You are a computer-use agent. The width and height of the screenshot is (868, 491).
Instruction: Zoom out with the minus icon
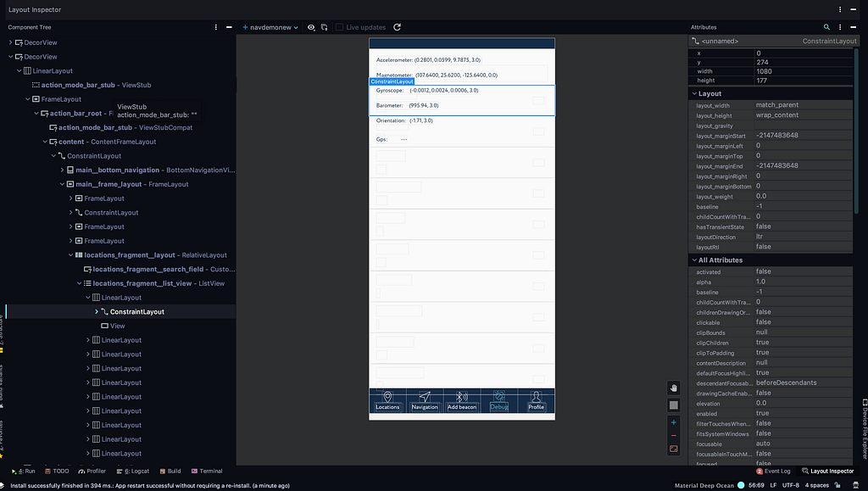click(x=673, y=436)
